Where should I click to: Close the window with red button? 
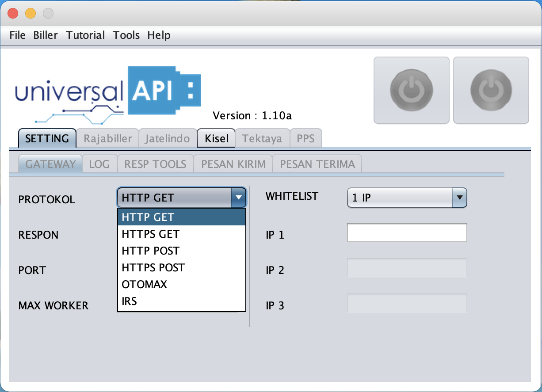tap(13, 14)
